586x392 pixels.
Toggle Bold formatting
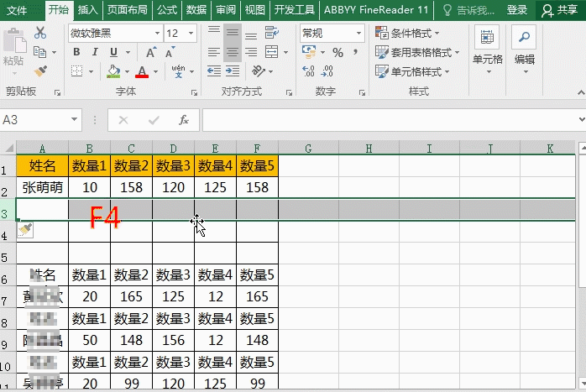click(76, 52)
